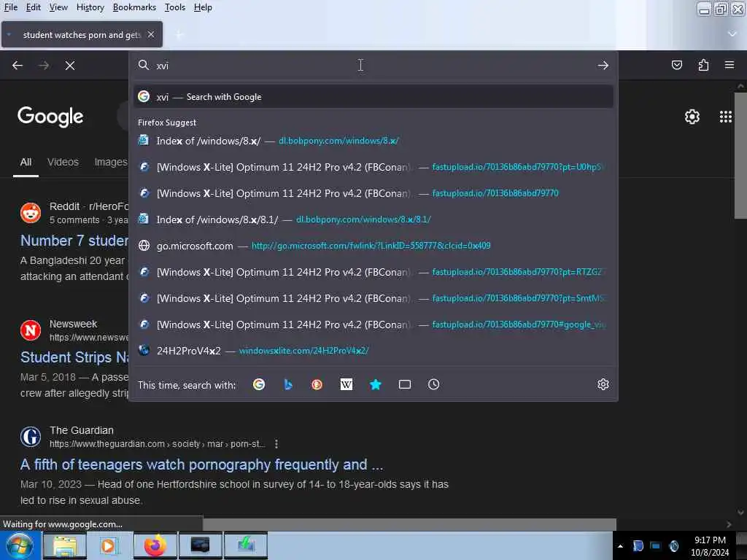Open the Firefox hamburger menu
Viewport: 747px width, 560px height.
click(729, 65)
